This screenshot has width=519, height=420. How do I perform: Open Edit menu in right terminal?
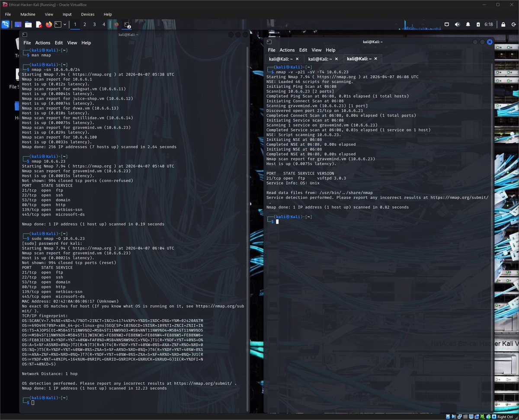click(x=303, y=50)
